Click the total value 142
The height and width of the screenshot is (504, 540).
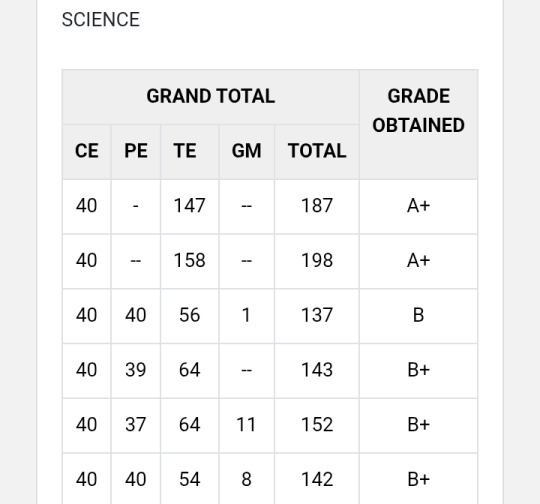pyautogui.click(x=317, y=480)
